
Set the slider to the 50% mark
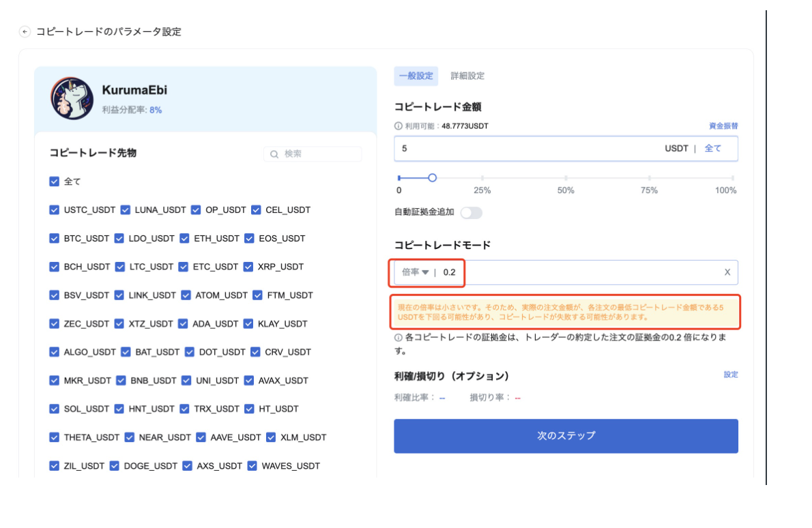click(x=566, y=177)
